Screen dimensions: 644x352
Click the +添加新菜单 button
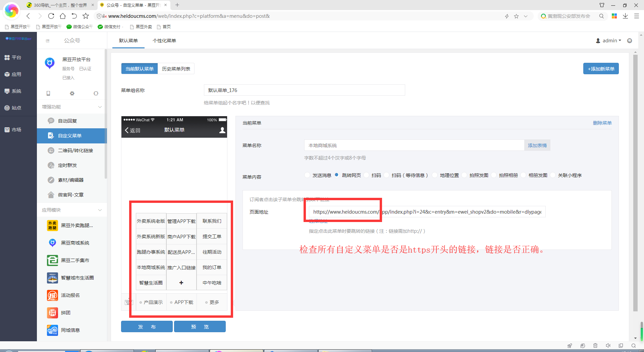(x=601, y=69)
